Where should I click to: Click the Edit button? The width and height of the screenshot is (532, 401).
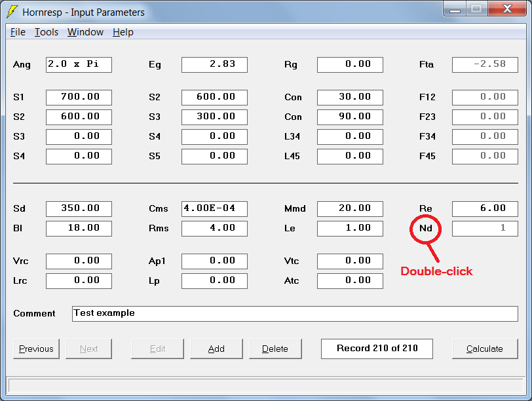tap(157, 349)
